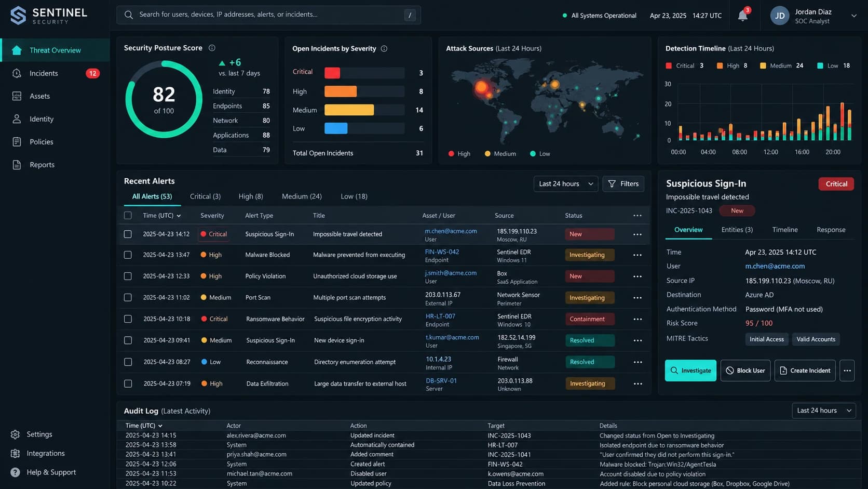Open row actions for Policy Violation alert
Screen dimensions: 868x489
pos(638,276)
